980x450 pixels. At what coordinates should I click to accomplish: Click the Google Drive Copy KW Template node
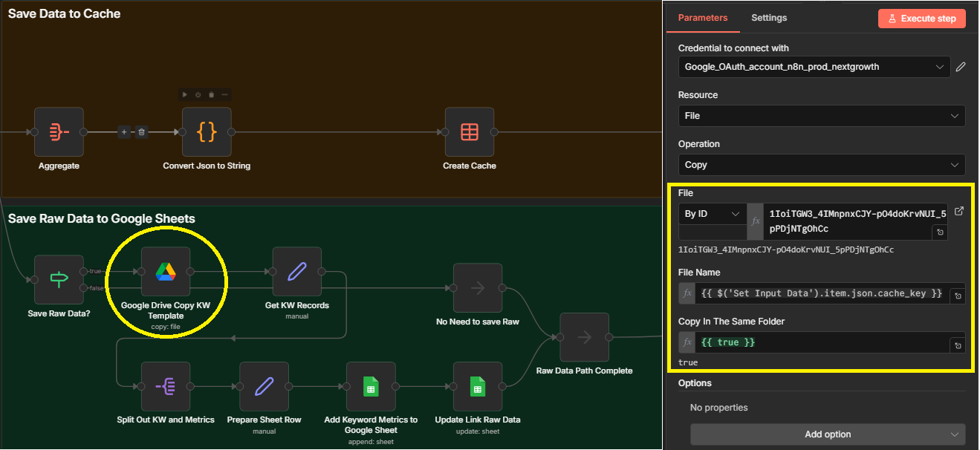[165, 272]
